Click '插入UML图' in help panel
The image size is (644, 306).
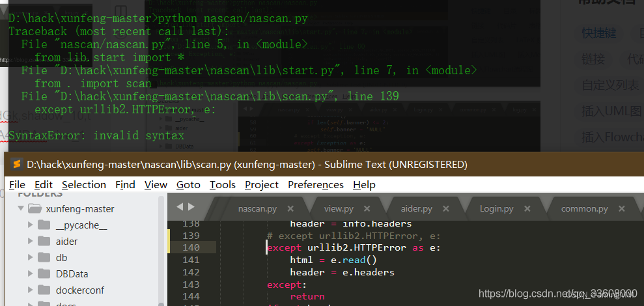(611, 111)
